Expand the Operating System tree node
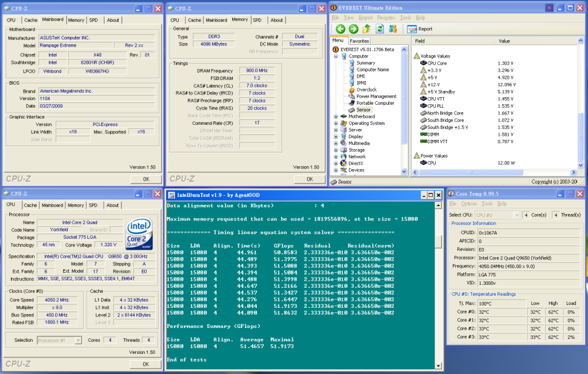The width and height of the screenshot is (588, 374). pyautogui.click(x=336, y=123)
